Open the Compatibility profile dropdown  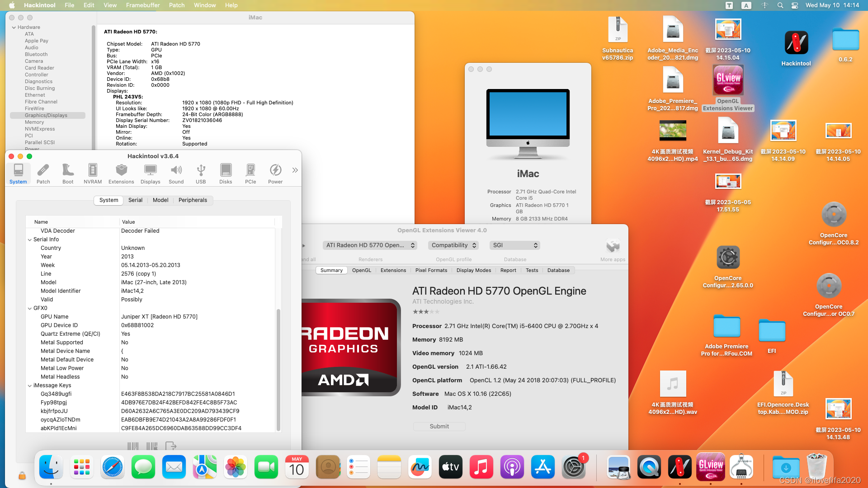click(454, 245)
